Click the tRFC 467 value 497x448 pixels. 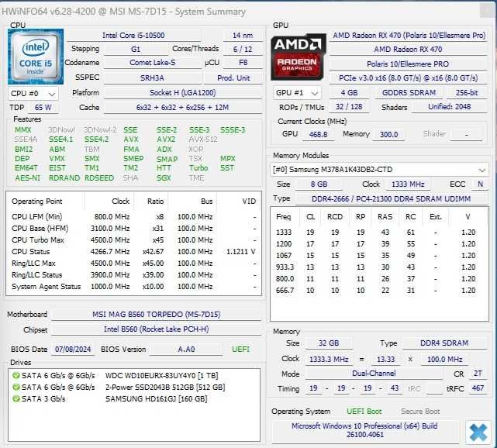pos(478,388)
